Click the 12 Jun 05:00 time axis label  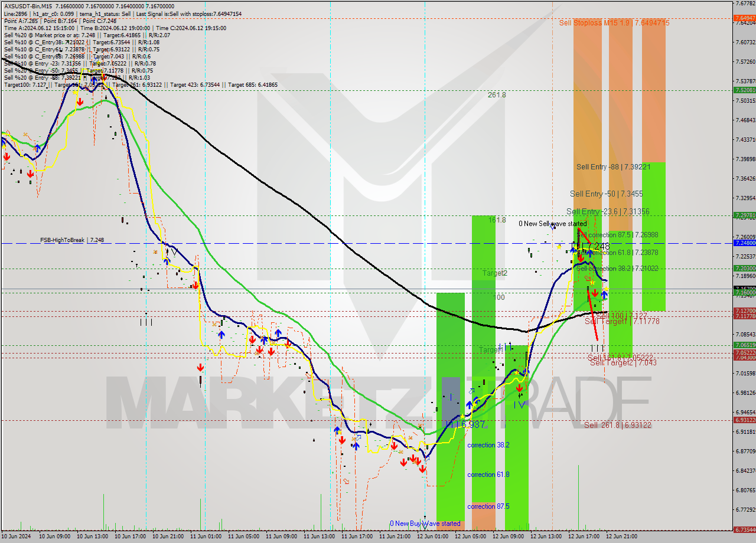[x=470, y=537]
